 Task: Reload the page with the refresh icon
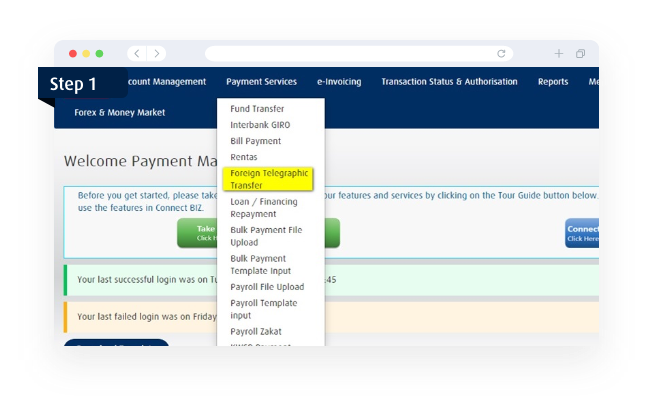click(x=501, y=53)
